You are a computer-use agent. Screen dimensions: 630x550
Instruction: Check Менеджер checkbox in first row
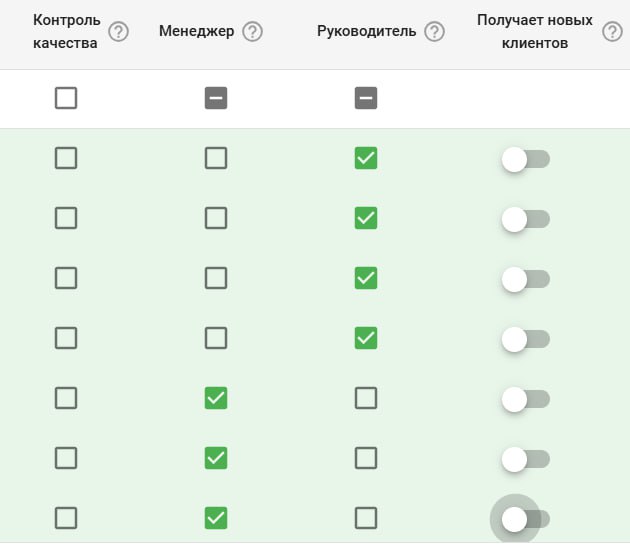(216, 158)
